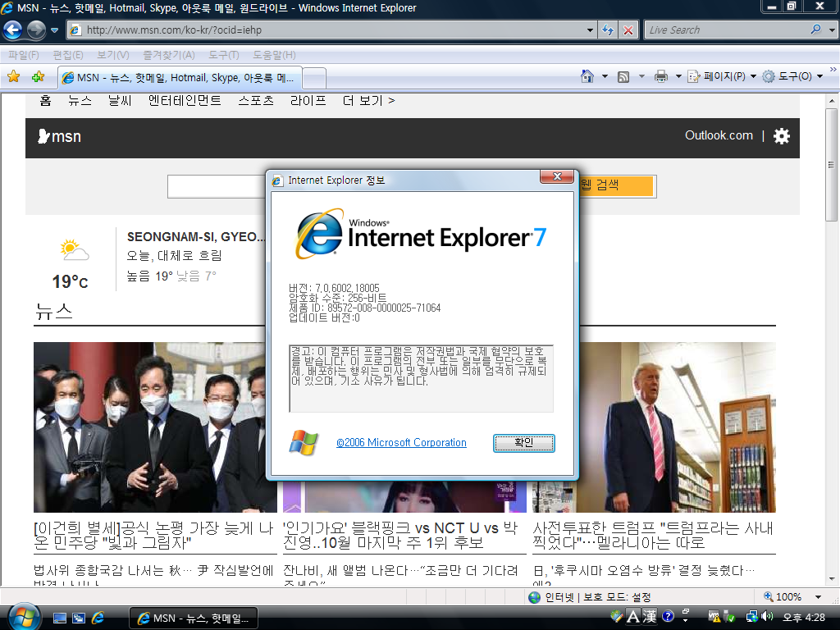Close the Internet Explorer 정보 dialog
The image size is (840, 630).
(557, 176)
